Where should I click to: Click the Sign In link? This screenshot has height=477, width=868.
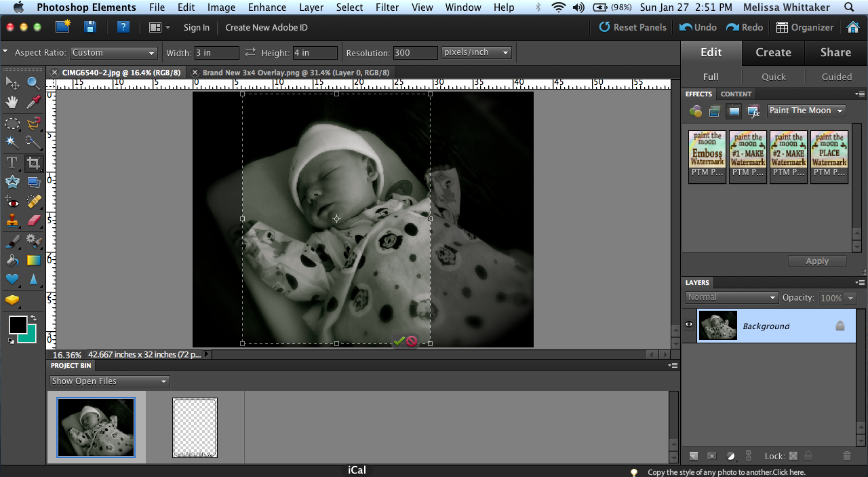pos(196,28)
